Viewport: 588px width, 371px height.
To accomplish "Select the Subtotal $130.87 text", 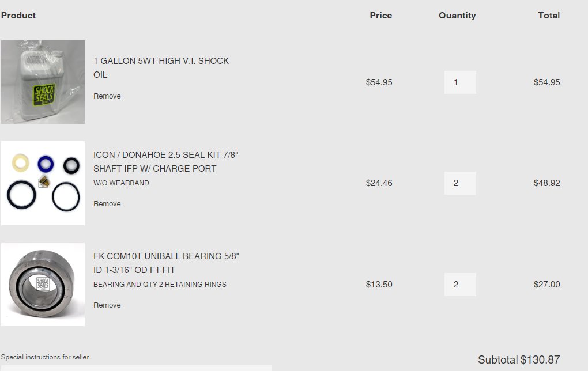I will [519, 359].
